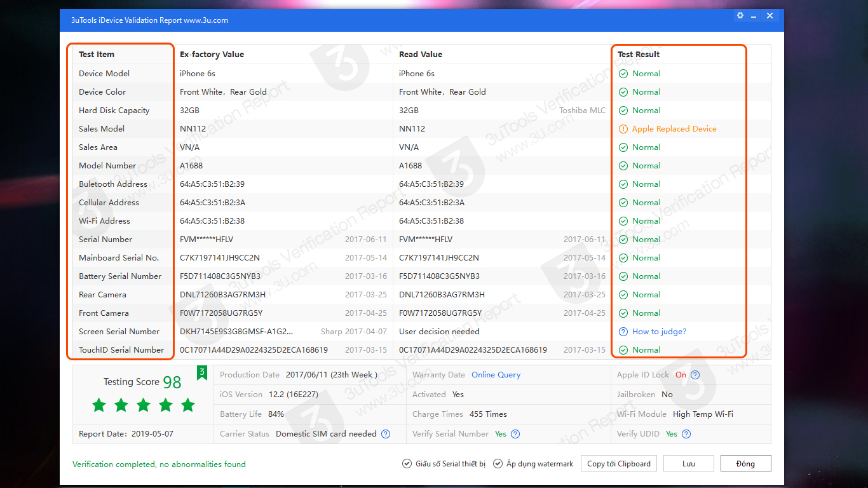Click the High Temp Wi-Fi value
Image resolution: width=868 pixels, height=488 pixels.
(703, 414)
